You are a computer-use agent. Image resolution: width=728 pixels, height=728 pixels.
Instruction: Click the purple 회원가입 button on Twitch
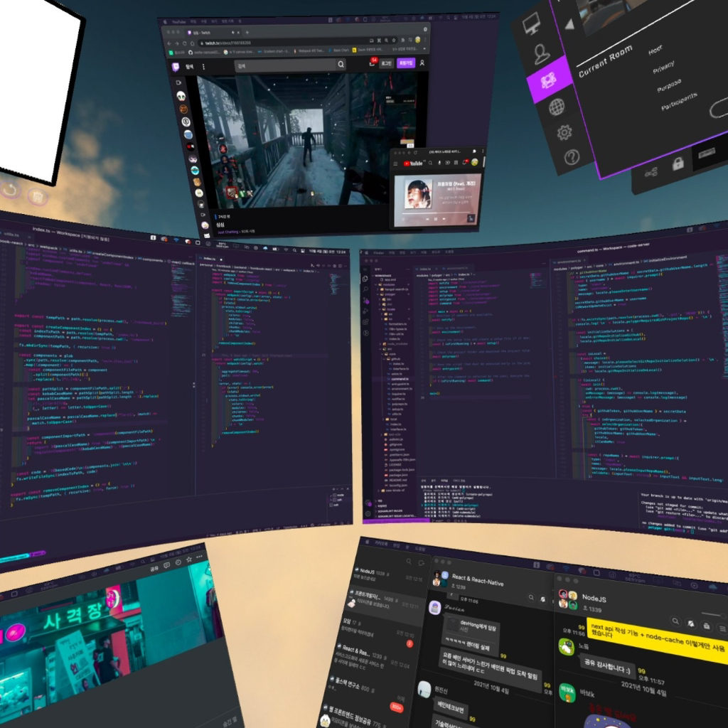(x=406, y=63)
